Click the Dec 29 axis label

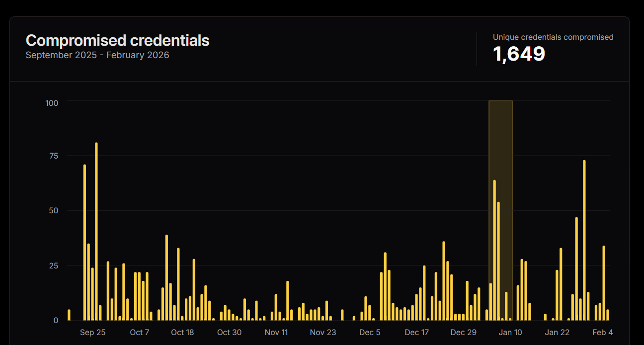pyautogui.click(x=463, y=333)
